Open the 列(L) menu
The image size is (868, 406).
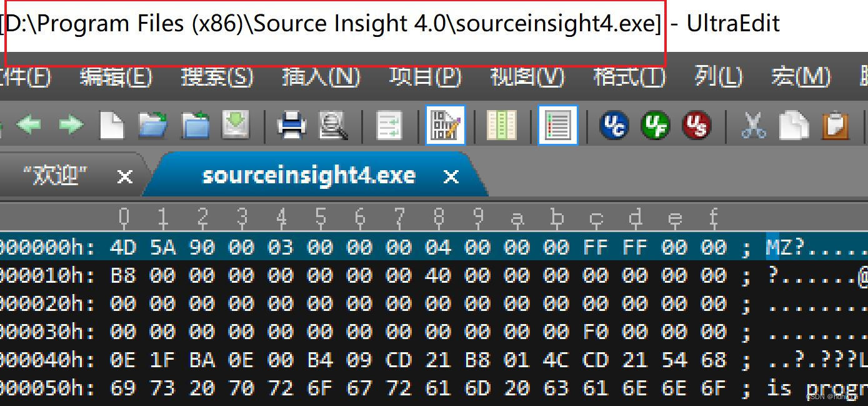coord(718,77)
